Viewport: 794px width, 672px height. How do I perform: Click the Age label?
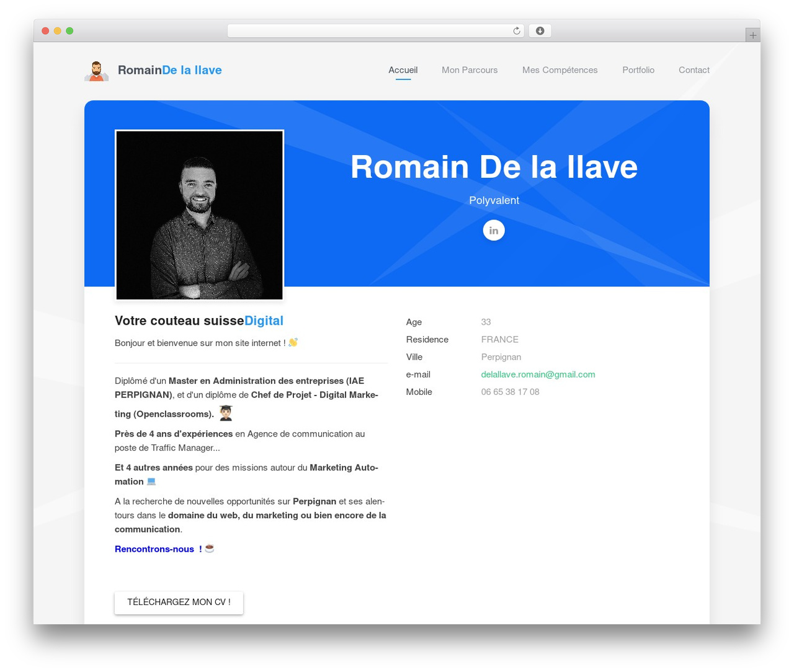coord(414,322)
